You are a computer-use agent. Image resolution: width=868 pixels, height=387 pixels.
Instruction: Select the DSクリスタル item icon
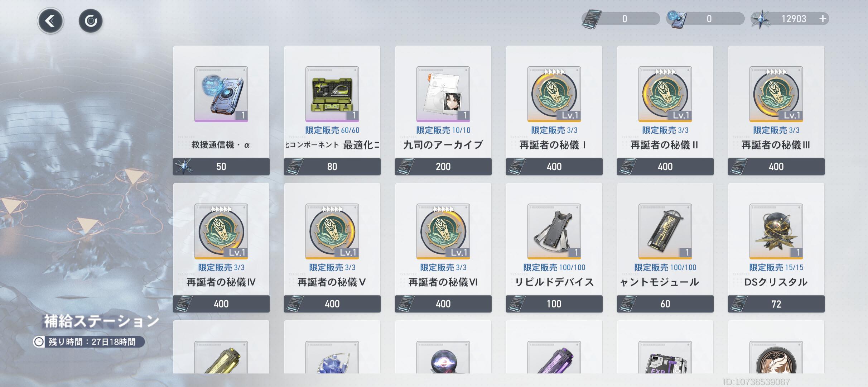point(776,231)
